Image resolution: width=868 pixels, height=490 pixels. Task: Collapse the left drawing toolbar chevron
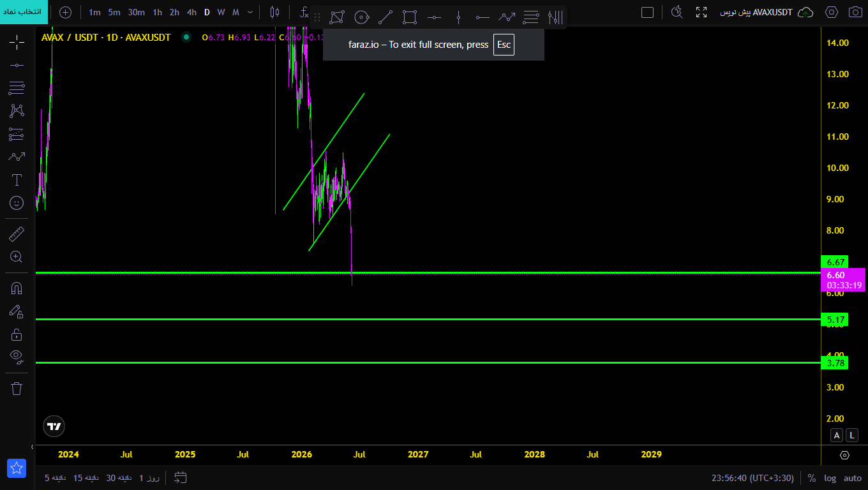pyautogui.click(x=32, y=447)
